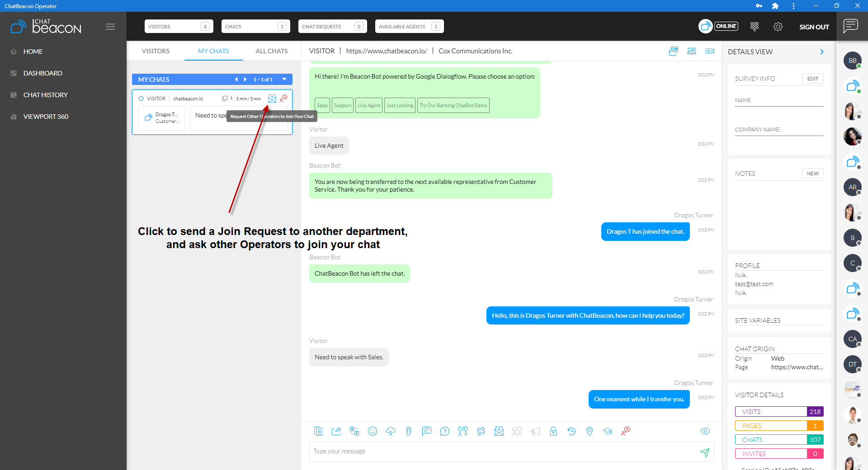Click the join request envelope in message toolbar

[499, 431]
